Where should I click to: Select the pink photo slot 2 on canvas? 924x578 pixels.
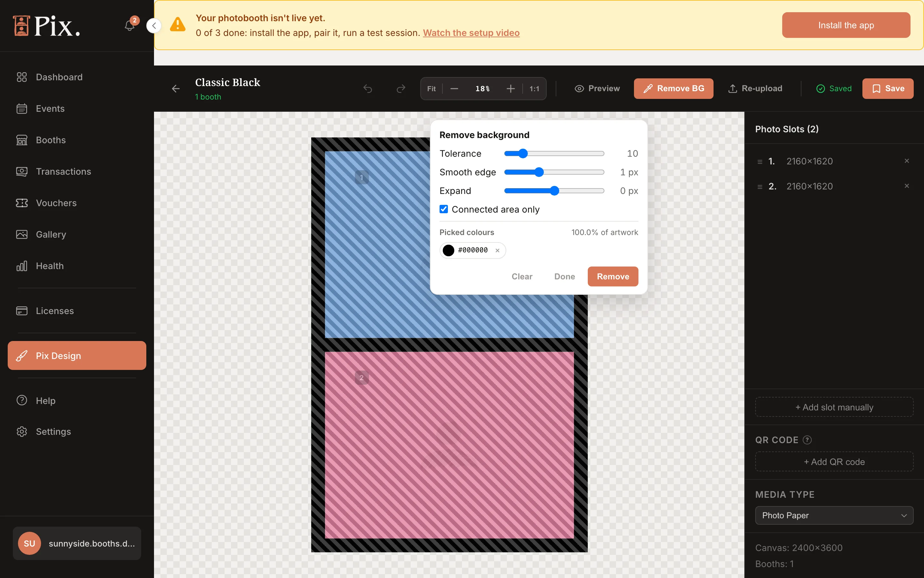click(x=449, y=445)
